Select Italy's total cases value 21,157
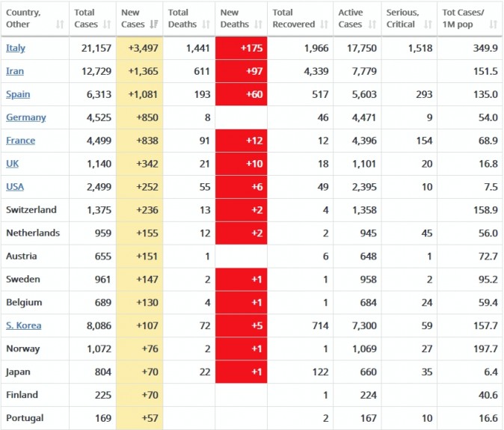 [96, 48]
